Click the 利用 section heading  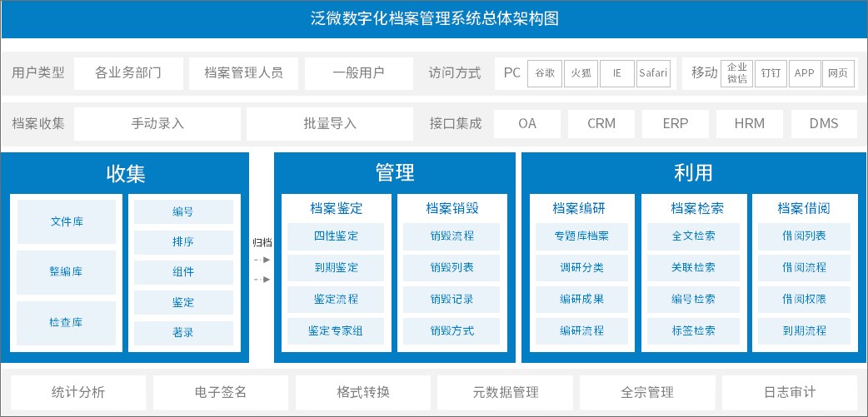tap(693, 173)
